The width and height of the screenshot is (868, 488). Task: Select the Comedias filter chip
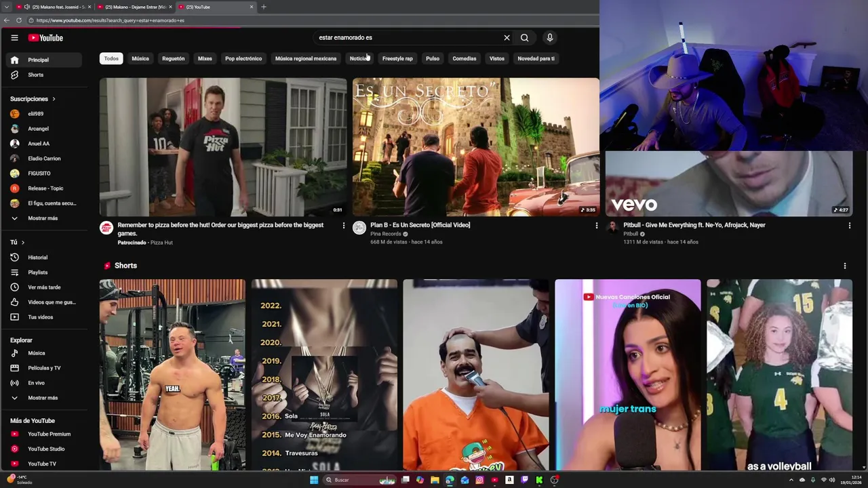coord(465,58)
